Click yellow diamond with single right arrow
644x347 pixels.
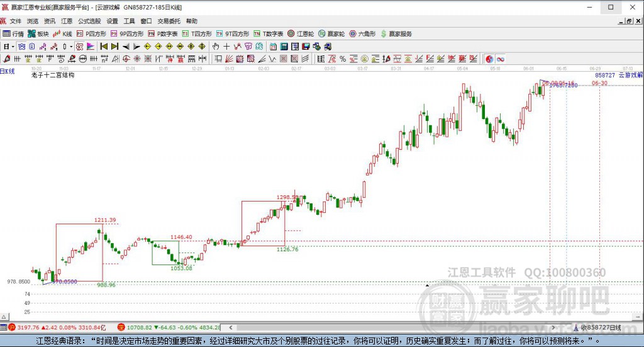coord(158,47)
